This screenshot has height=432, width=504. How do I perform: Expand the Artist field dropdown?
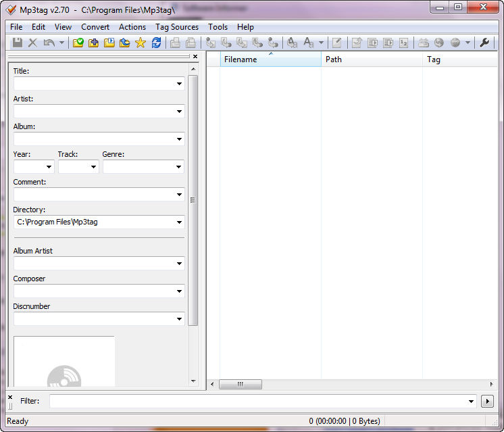click(179, 112)
